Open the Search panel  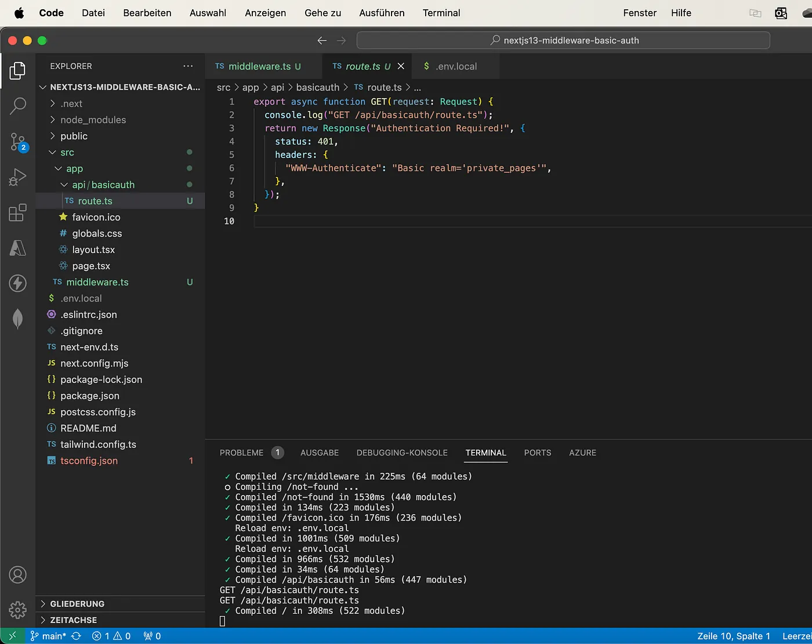coord(17,106)
